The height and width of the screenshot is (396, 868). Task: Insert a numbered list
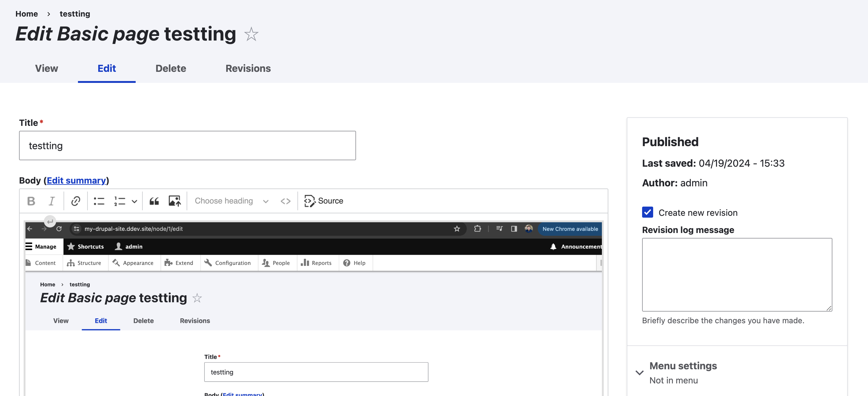120,201
